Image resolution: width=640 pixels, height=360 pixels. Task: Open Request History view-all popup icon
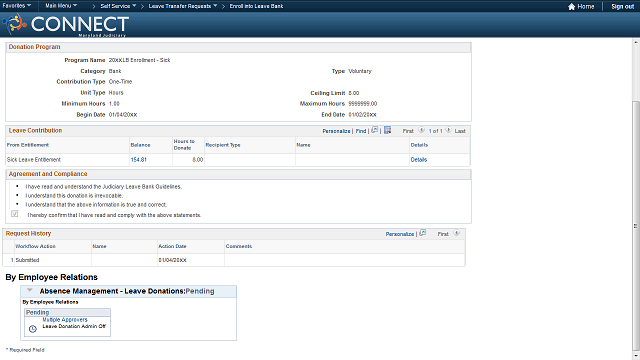(x=423, y=233)
